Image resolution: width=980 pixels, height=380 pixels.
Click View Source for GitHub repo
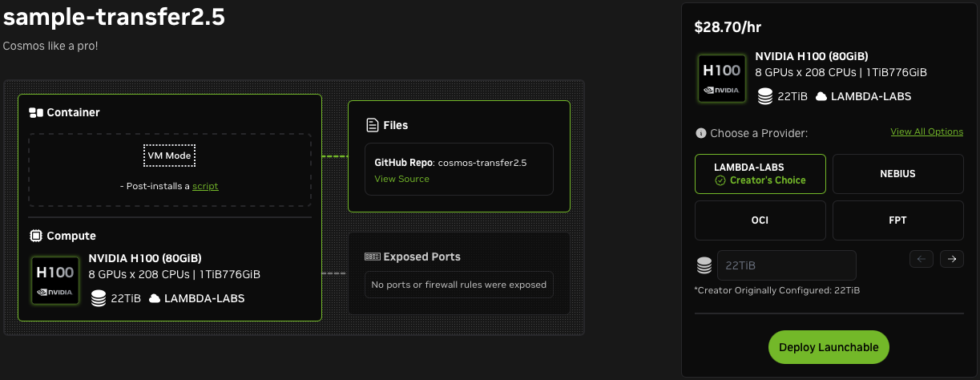pos(401,179)
